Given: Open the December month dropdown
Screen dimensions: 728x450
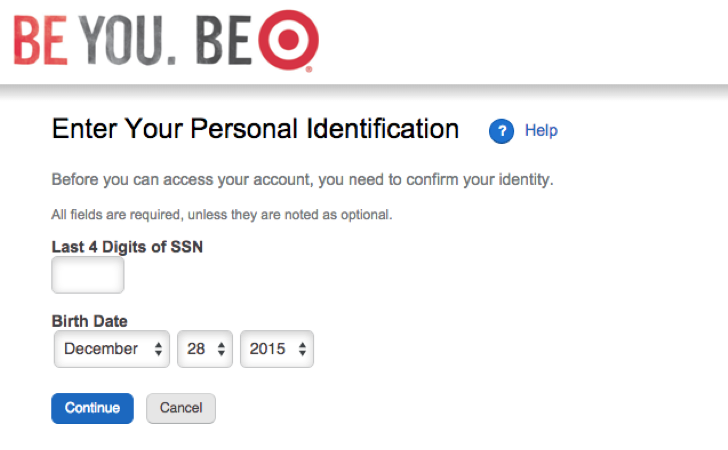Looking at the screenshot, I should (111, 349).
